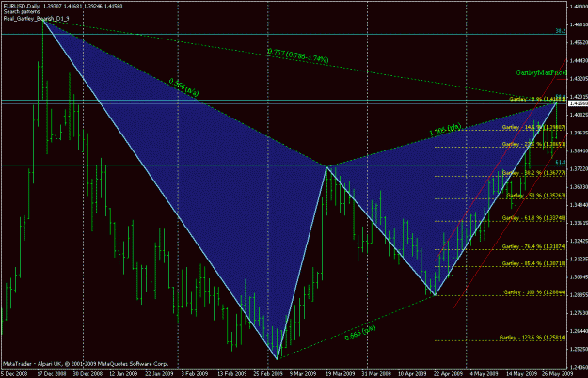Viewport: 588px width, 378px height.
Task: Click the 1.505 ratio label on upper line
Action: coord(445,130)
